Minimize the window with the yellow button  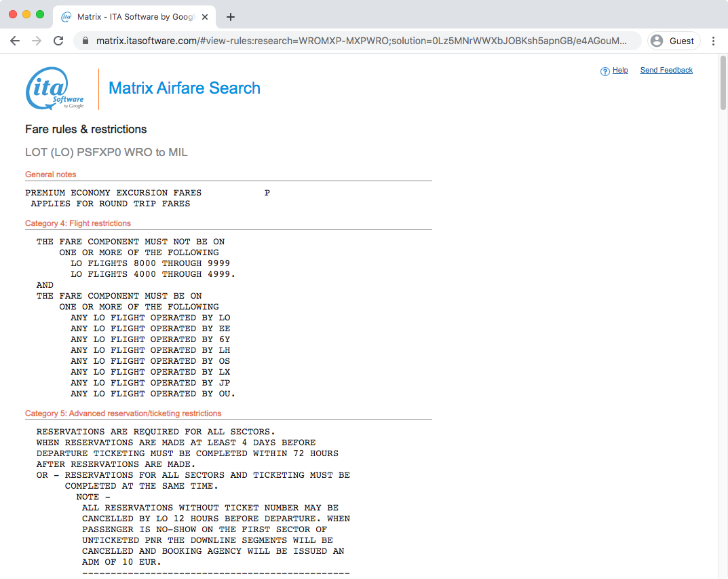[26, 14]
